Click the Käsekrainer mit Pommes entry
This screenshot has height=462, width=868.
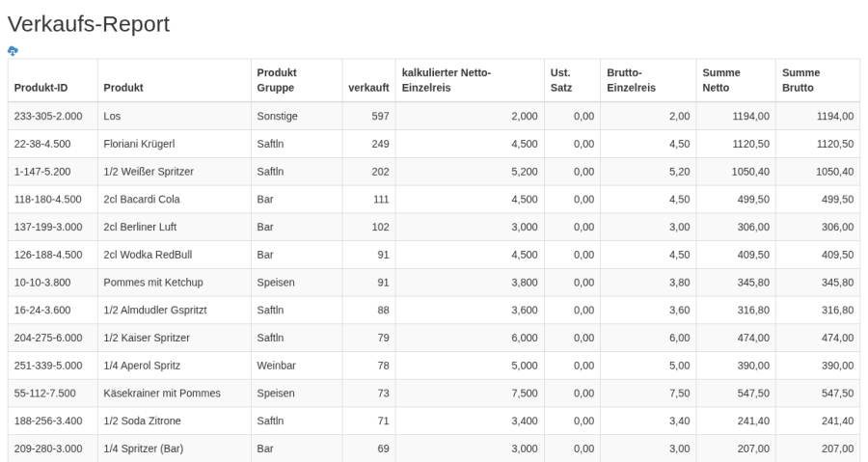click(162, 393)
